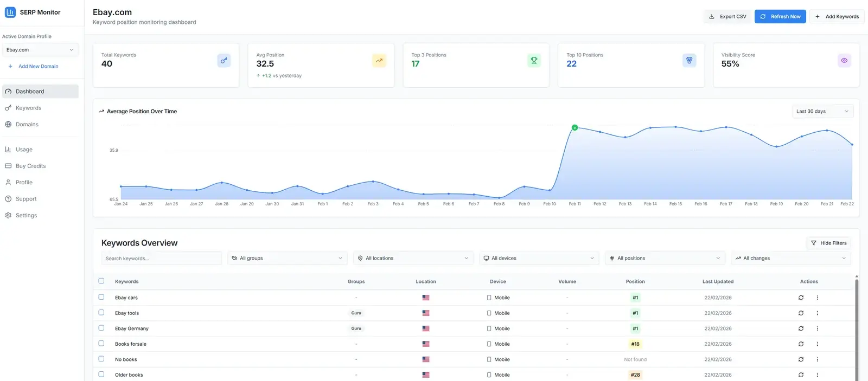Image resolution: width=868 pixels, height=381 pixels.
Task: Click the Export CSV button
Action: 727,17
